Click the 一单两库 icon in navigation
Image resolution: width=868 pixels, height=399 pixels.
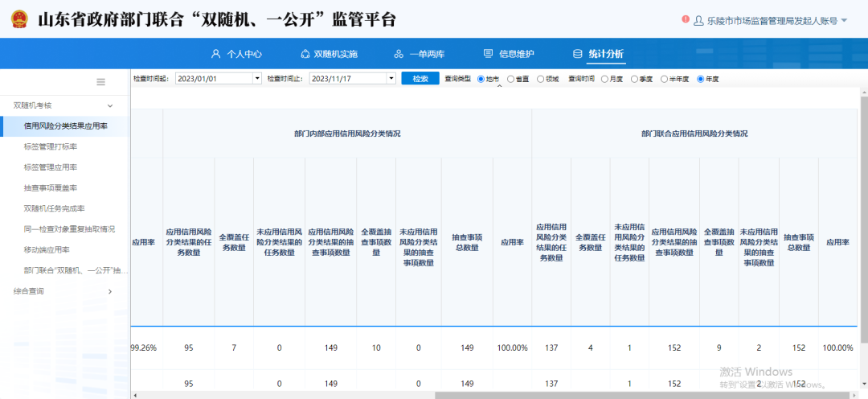pyautogui.click(x=399, y=54)
